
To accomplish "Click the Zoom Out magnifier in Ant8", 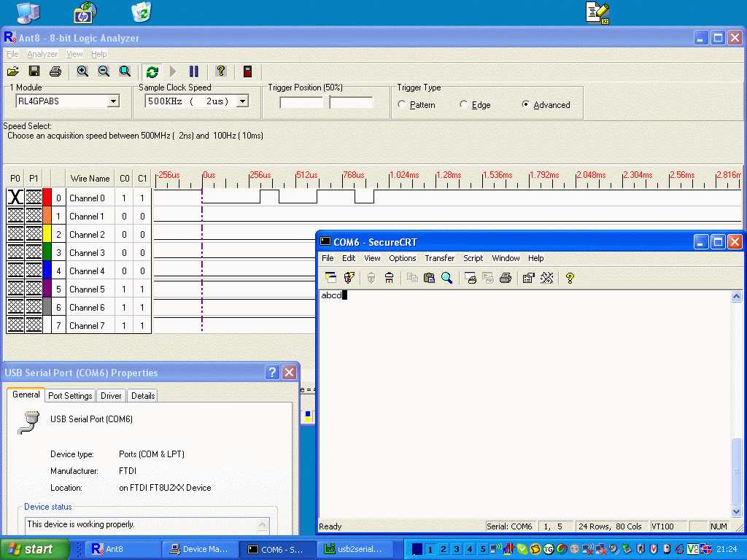I will [x=104, y=71].
